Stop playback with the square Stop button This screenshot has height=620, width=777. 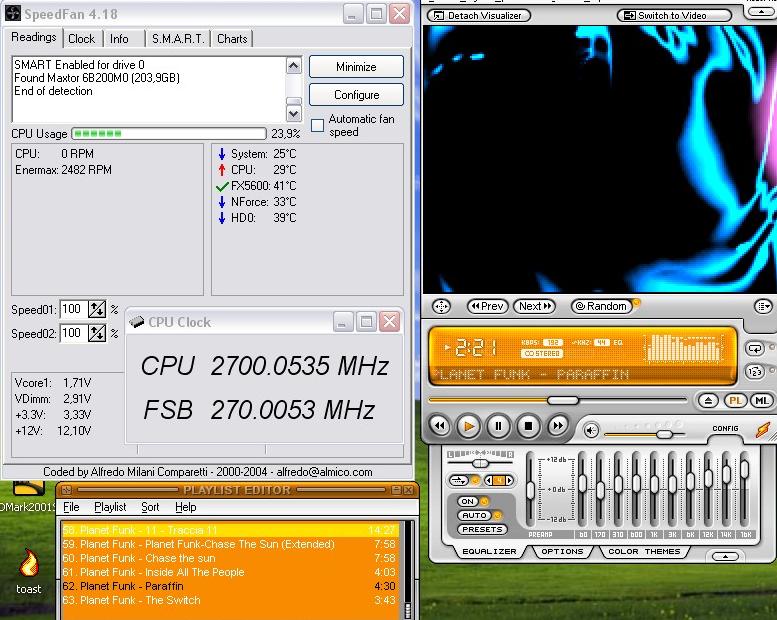pos(528,426)
